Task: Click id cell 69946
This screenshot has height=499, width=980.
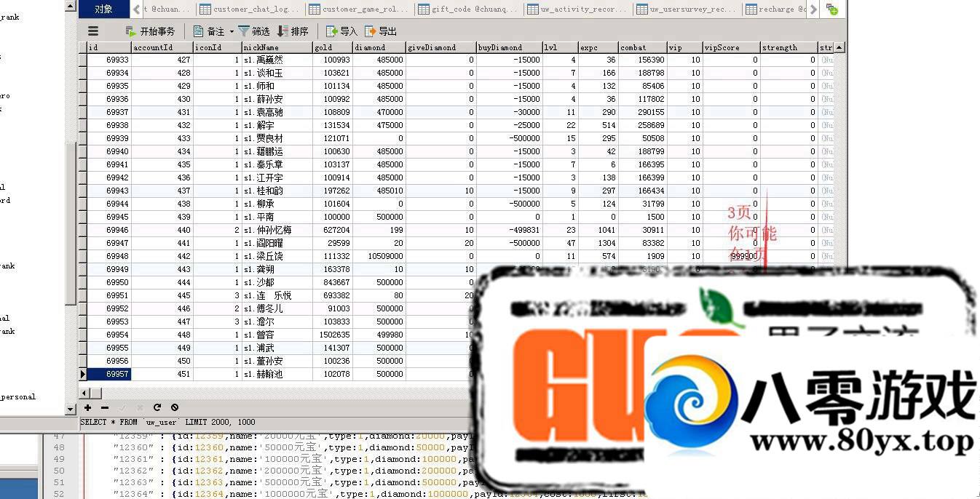Action: [x=108, y=230]
